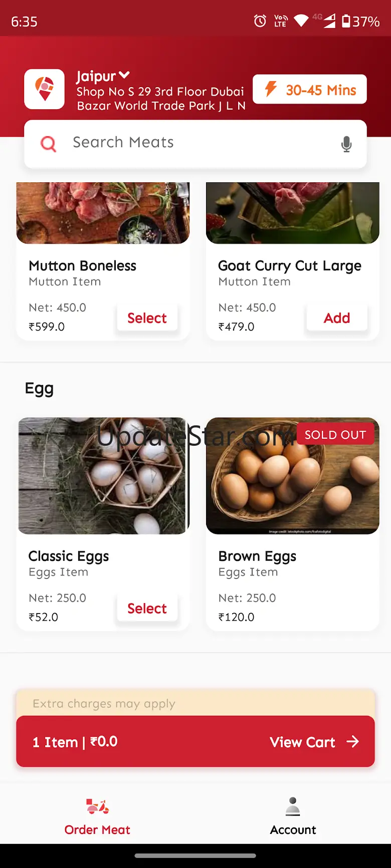This screenshot has width=391, height=868.
Task: Tap the View Cart arrow icon
Action: click(353, 741)
